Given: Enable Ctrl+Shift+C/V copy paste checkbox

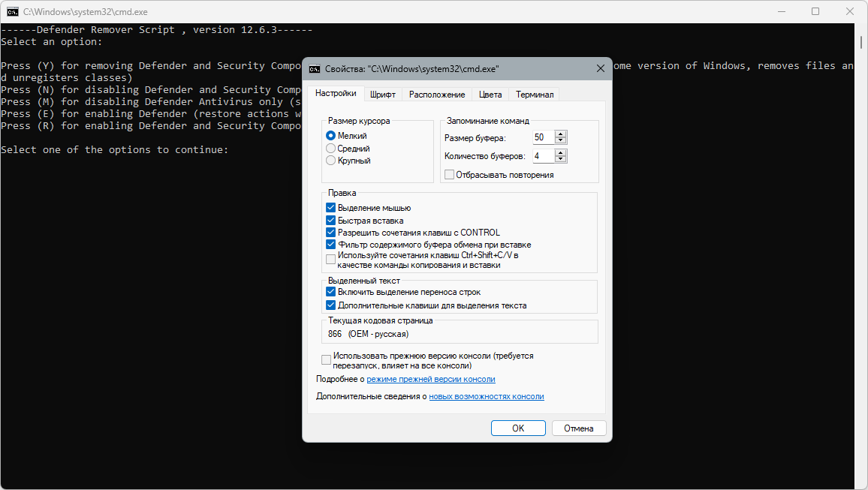Looking at the screenshot, I should point(331,260).
